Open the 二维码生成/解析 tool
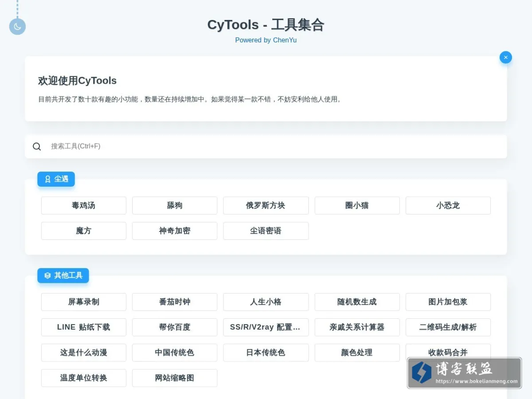 (448, 327)
